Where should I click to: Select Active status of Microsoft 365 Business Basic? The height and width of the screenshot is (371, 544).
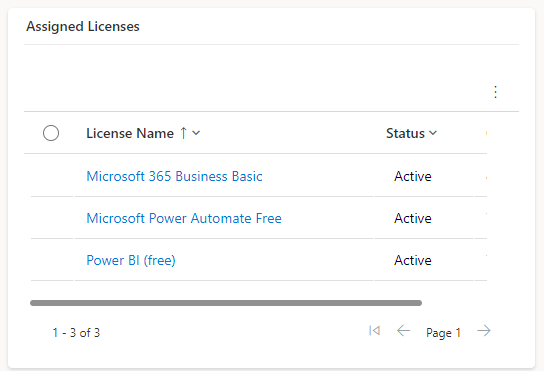pos(413,176)
